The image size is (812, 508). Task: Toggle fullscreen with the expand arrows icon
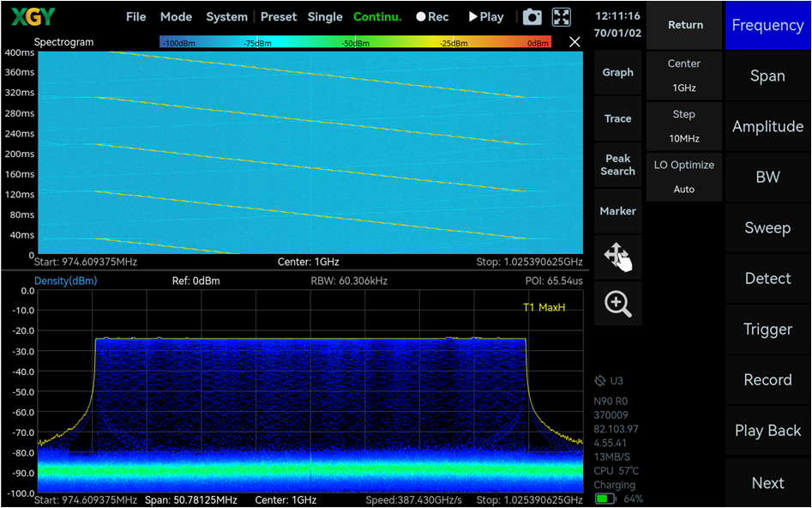[562, 17]
